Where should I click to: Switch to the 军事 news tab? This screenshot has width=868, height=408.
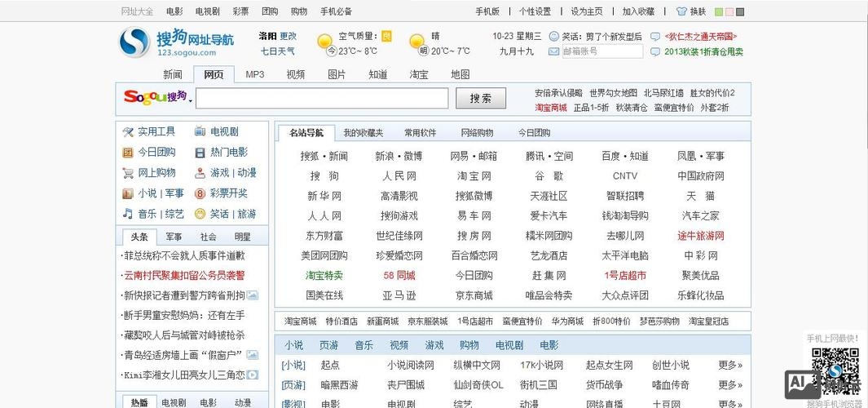(174, 237)
